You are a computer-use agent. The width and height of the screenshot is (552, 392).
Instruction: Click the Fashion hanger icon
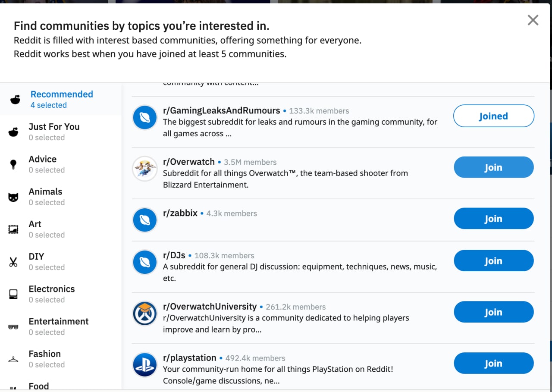click(x=13, y=359)
